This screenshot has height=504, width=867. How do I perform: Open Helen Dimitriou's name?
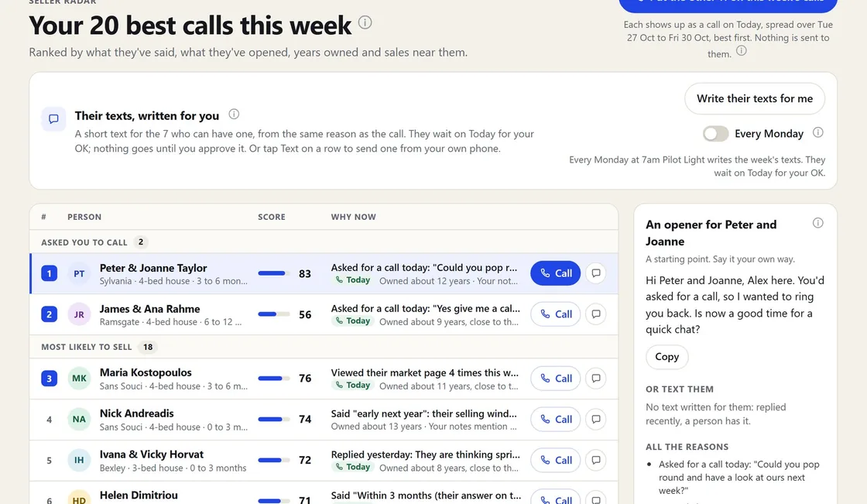coord(139,495)
